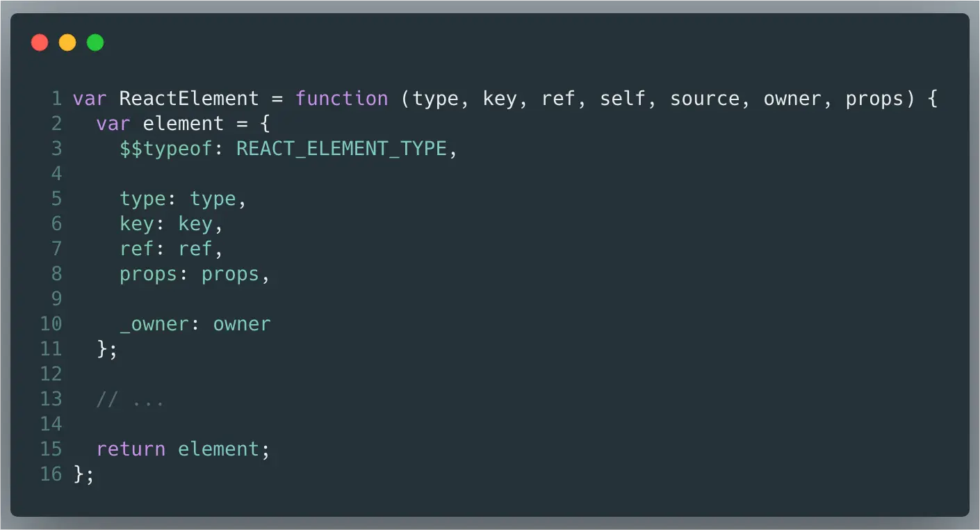Click the source parameter in function signature
This screenshot has height=530, width=980.
(x=704, y=99)
